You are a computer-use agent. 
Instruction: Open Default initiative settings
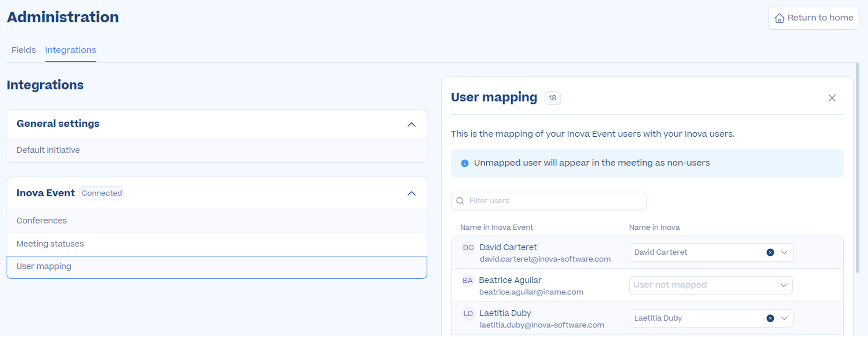(x=217, y=151)
